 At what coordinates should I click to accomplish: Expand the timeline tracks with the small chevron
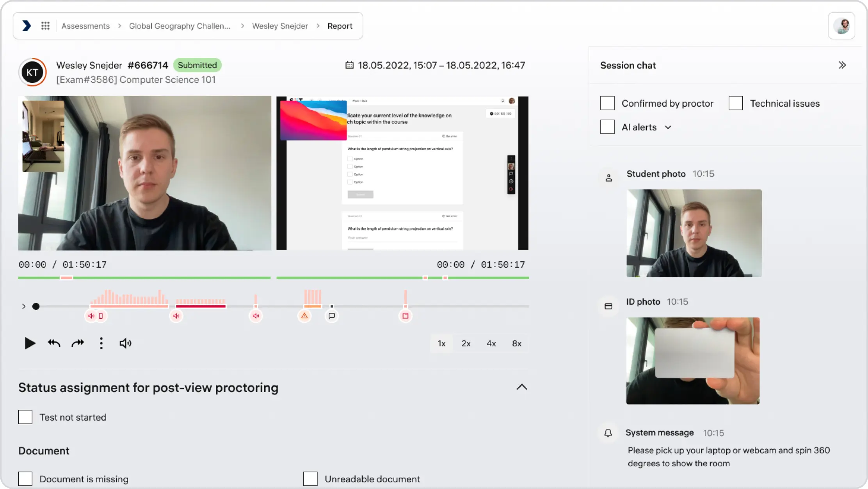[24, 306]
